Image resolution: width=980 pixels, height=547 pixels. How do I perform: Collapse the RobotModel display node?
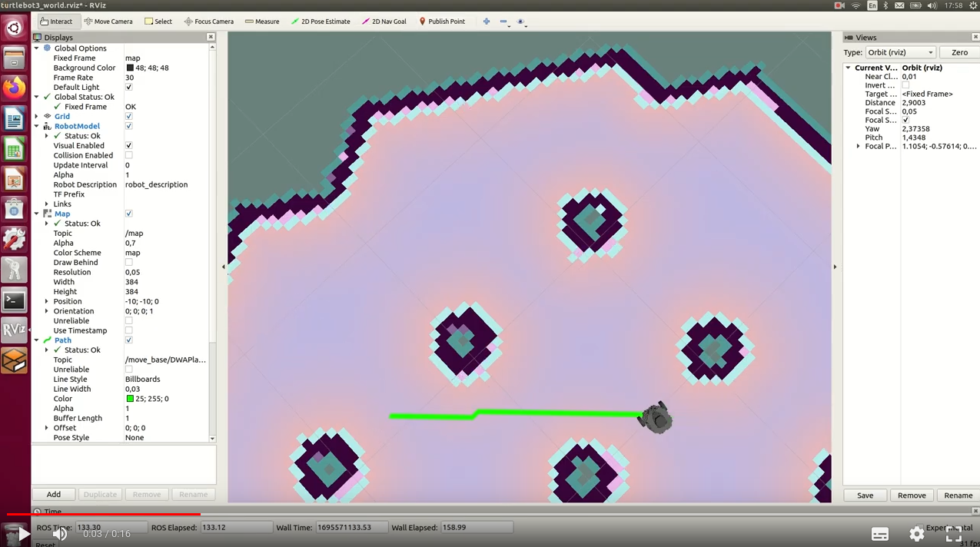pos(36,126)
